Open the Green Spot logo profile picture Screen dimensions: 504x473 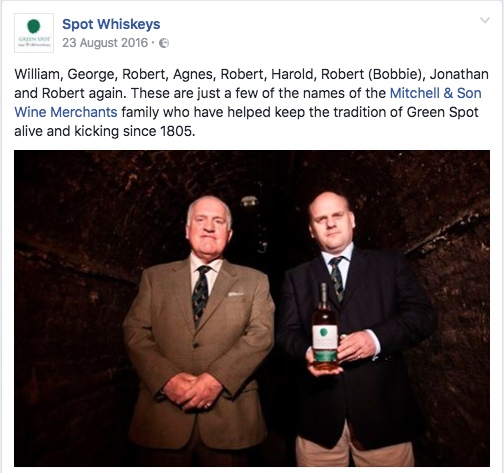coord(34,33)
